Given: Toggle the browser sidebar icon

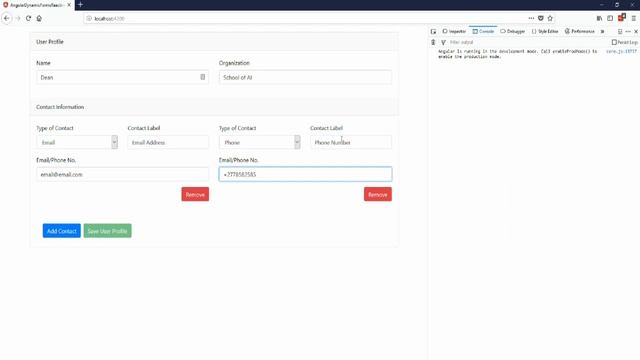Looking at the screenshot, I should pos(610,18).
